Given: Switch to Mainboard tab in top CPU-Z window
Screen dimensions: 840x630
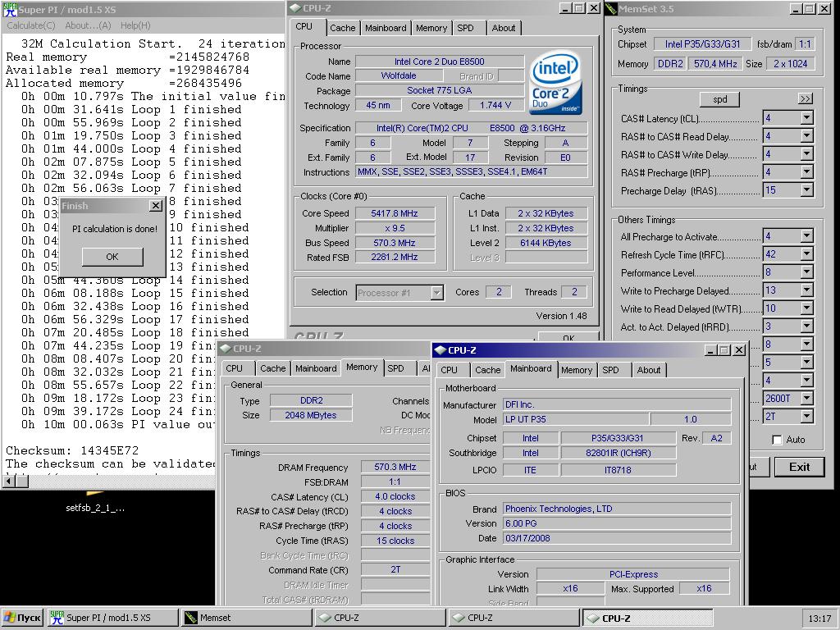Looking at the screenshot, I should (x=386, y=28).
